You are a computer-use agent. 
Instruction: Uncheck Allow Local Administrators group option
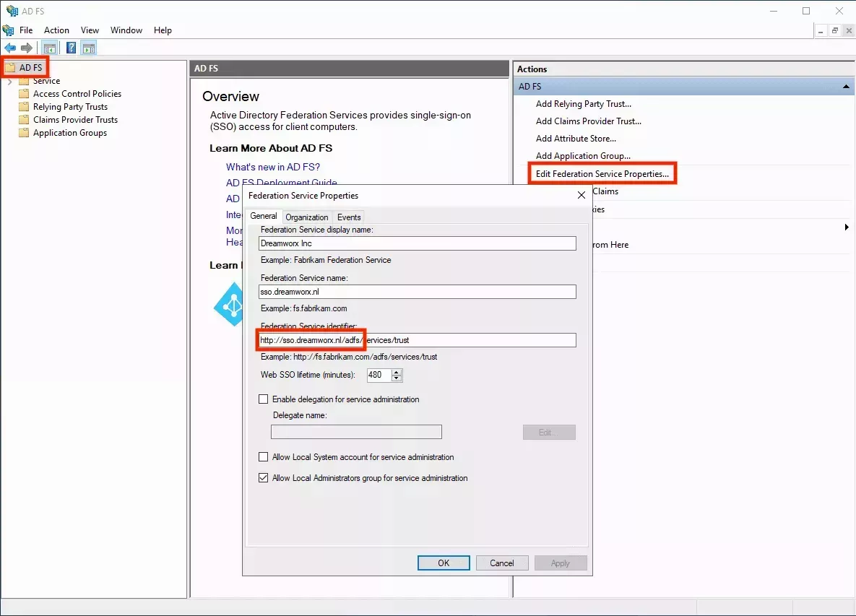(x=264, y=478)
